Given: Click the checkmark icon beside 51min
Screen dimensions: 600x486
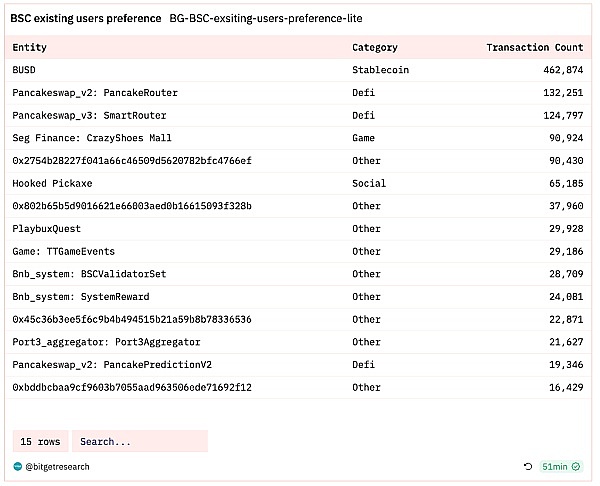Looking at the screenshot, I should click(x=577, y=466).
